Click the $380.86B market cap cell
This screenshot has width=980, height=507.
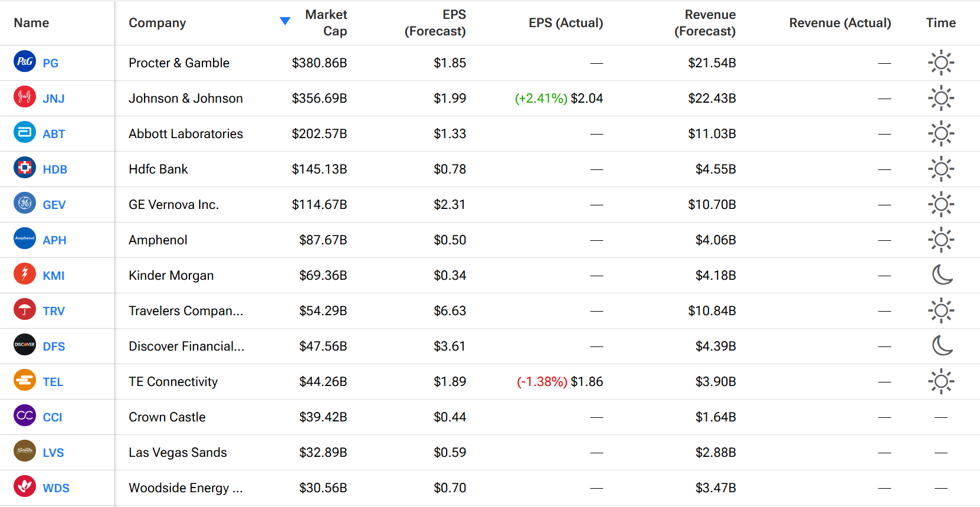click(319, 63)
